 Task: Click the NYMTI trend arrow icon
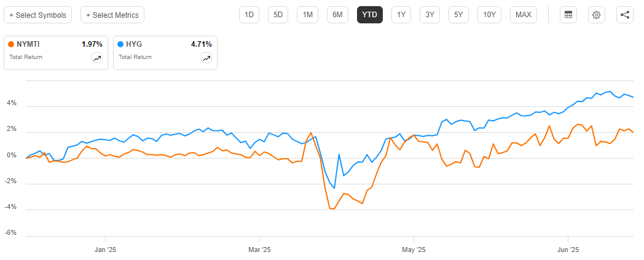[97, 58]
